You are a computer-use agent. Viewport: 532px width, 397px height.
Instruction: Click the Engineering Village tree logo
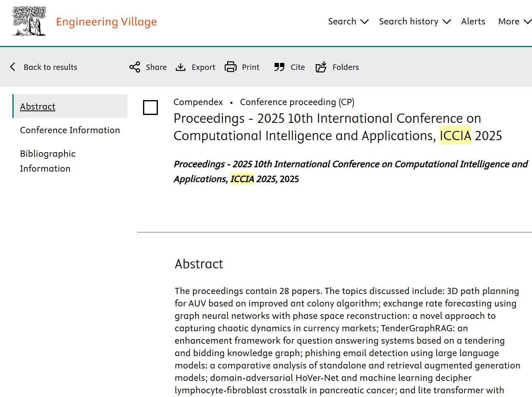click(29, 21)
